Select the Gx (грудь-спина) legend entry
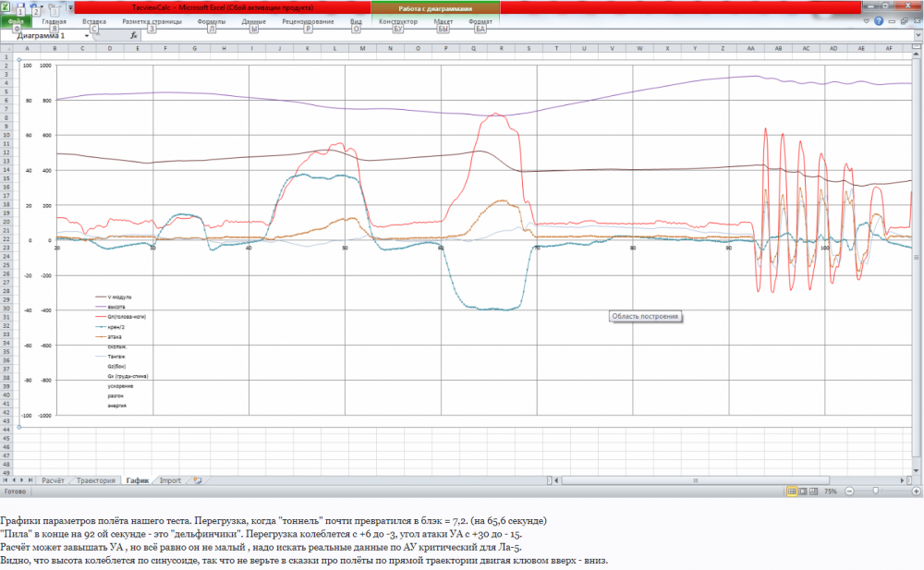The width and height of the screenshot is (924, 570). (x=128, y=376)
